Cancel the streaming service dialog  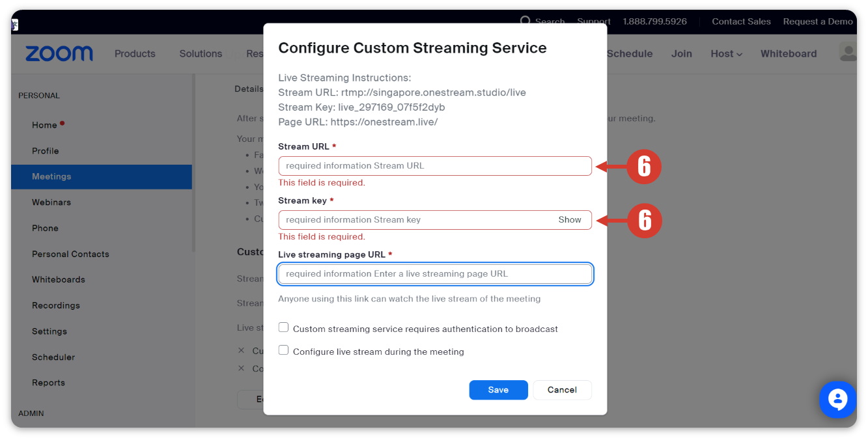pyautogui.click(x=562, y=390)
